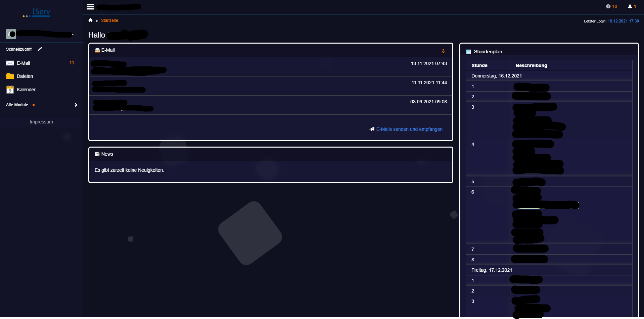
Task: Select Startseite in the breadcrumb
Action: (x=109, y=20)
